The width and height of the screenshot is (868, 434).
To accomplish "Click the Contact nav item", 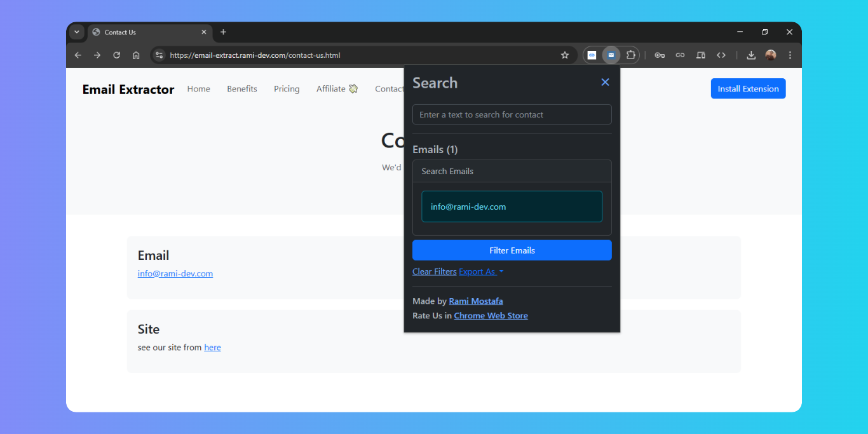I will coord(389,89).
